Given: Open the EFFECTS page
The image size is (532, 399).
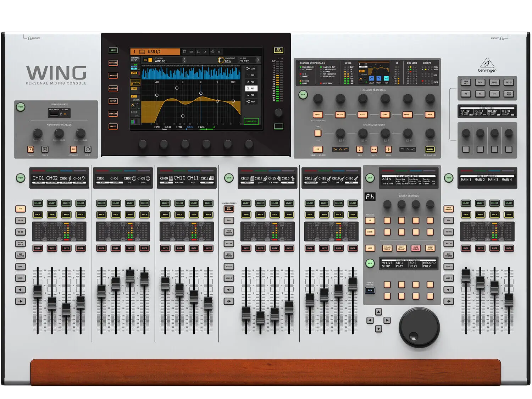Looking at the screenshot, I should pos(113,63).
